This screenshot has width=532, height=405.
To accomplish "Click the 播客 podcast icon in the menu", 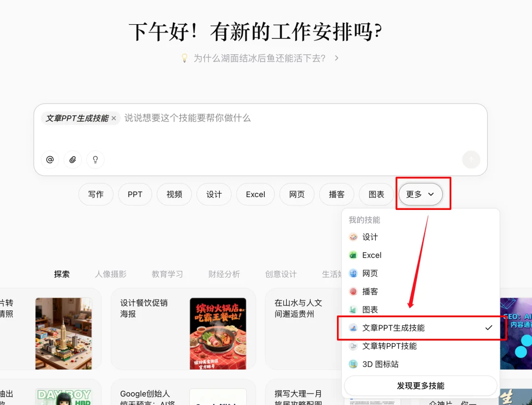I will pos(353,291).
